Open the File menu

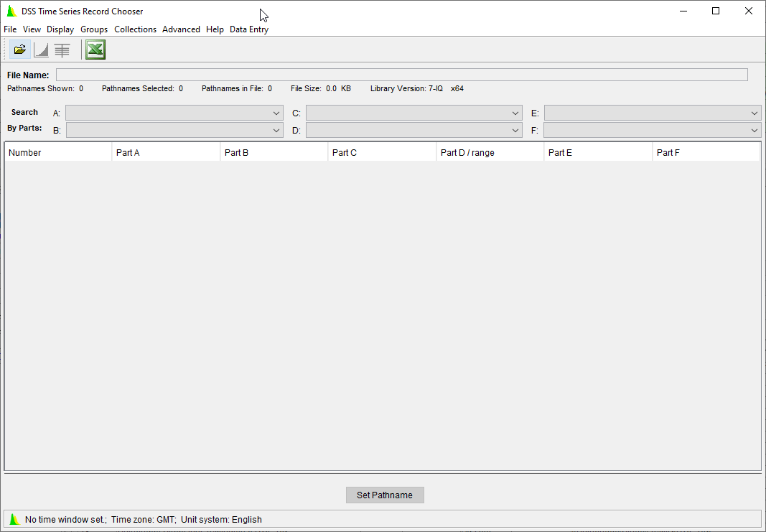pos(10,29)
